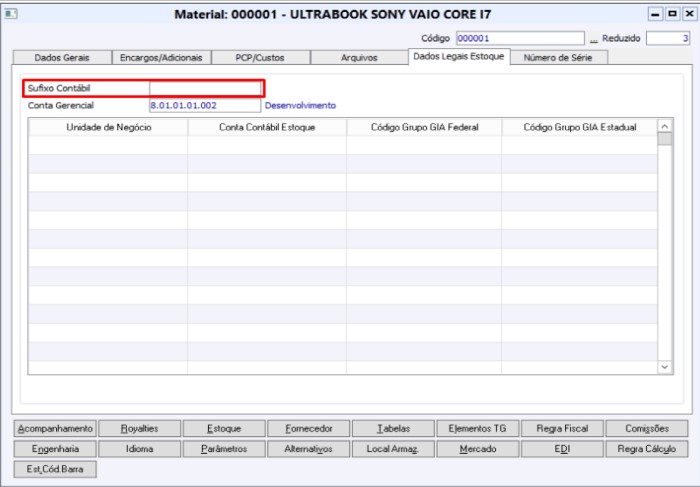Focus the Sufixo Contábil field
Viewport: 700px width, 487px height.
205,88
